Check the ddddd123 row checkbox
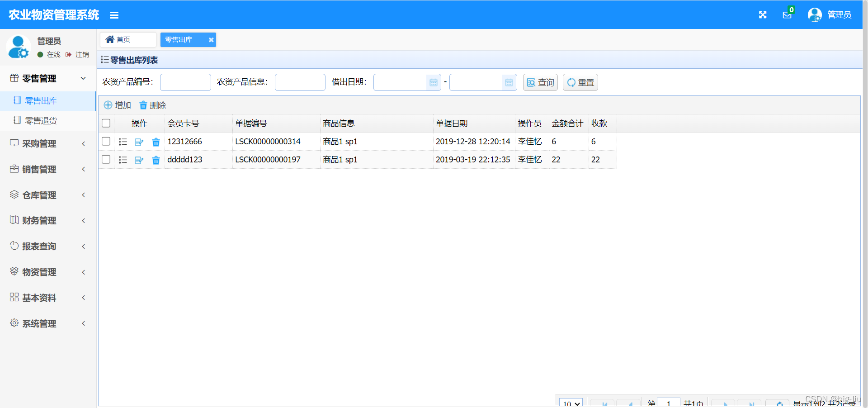868x408 pixels. (106, 160)
